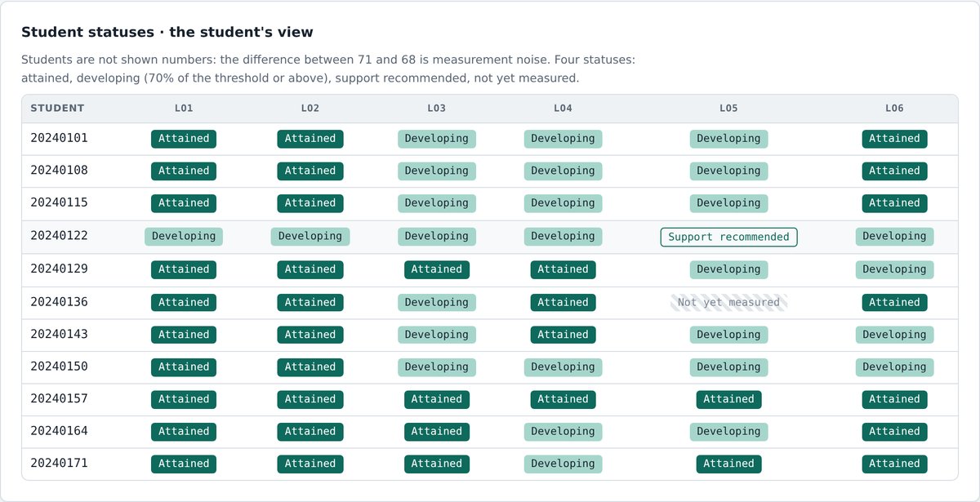980x502 pixels.
Task: Click the L04 Attained badge for student 20240136
Action: point(563,303)
